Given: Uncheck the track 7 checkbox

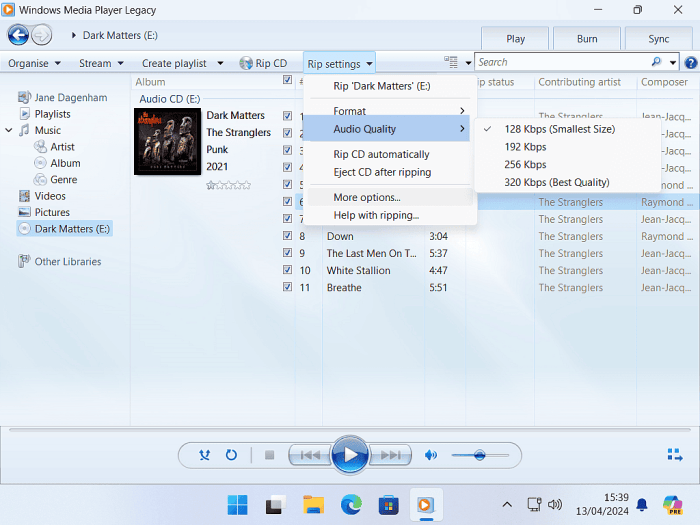Looking at the screenshot, I should pos(288,218).
